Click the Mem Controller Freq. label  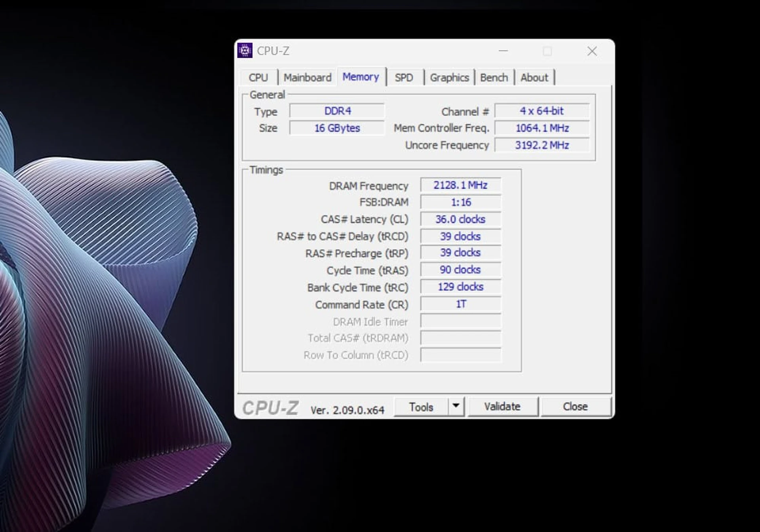(441, 128)
